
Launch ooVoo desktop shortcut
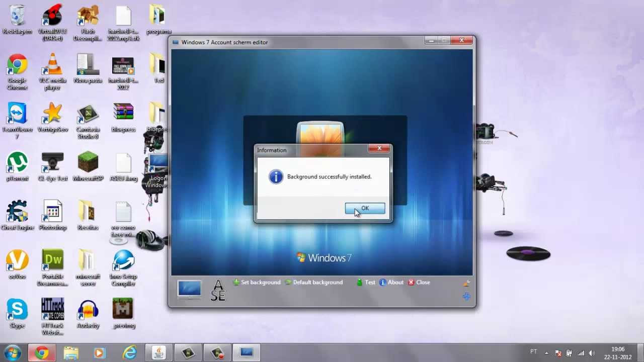[x=17, y=265]
